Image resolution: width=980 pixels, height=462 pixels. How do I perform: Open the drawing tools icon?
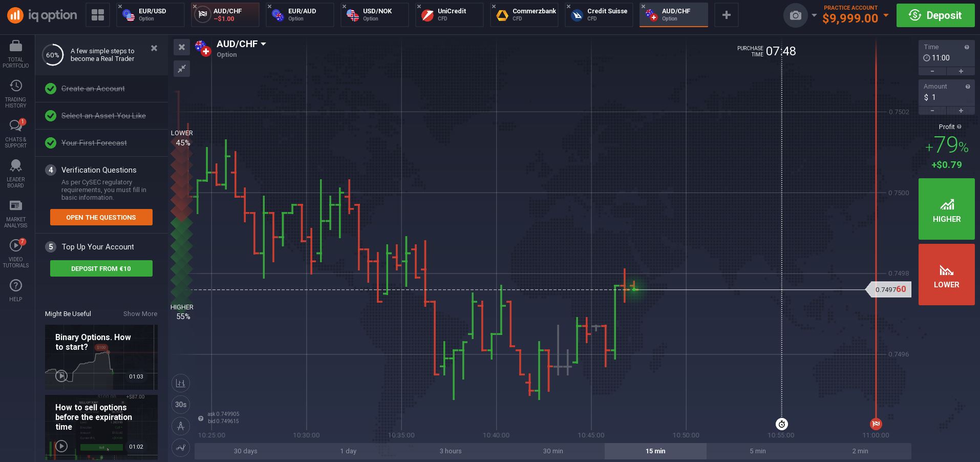(x=181, y=426)
